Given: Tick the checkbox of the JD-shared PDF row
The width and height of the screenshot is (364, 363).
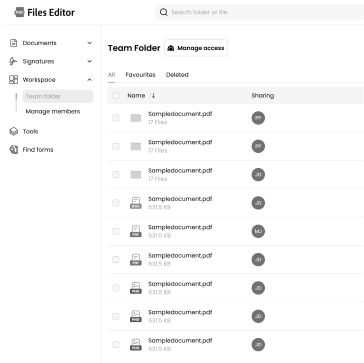Looking at the screenshot, I should pos(115,259).
